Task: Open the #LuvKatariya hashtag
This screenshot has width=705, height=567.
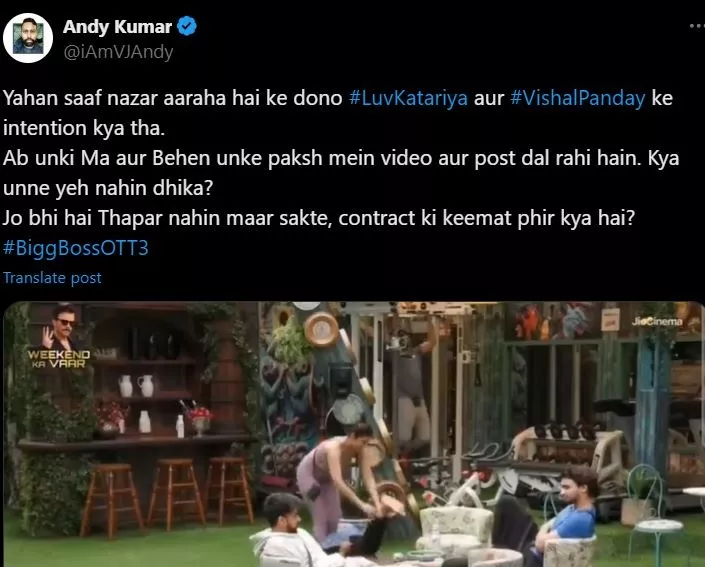Action: pos(408,98)
